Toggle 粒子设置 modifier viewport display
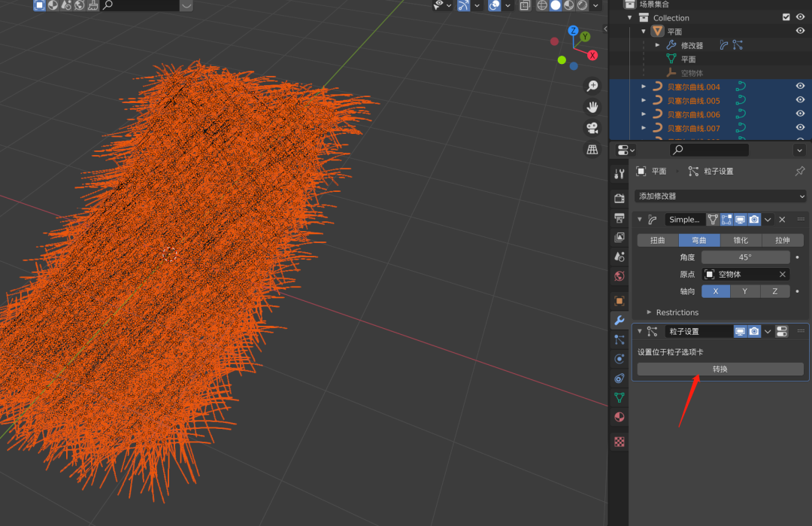The height and width of the screenshot is (526, 812). [741, 331]
